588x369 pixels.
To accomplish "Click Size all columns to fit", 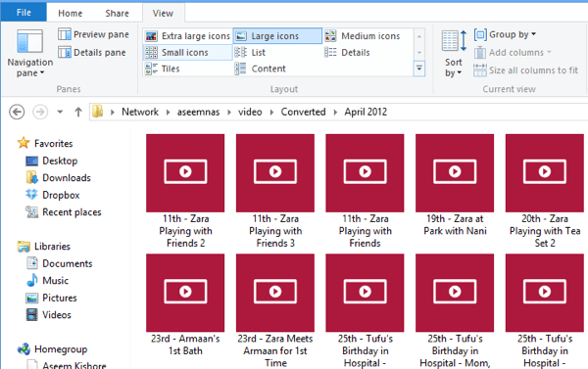I will pyautogui.click(x=525, y=70).
